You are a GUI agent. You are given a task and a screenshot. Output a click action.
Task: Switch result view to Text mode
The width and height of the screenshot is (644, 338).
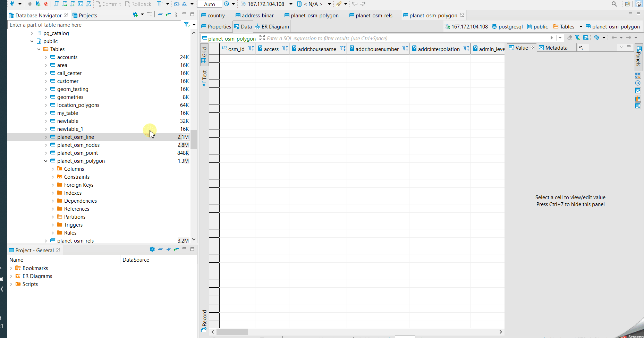coord(204,78)
